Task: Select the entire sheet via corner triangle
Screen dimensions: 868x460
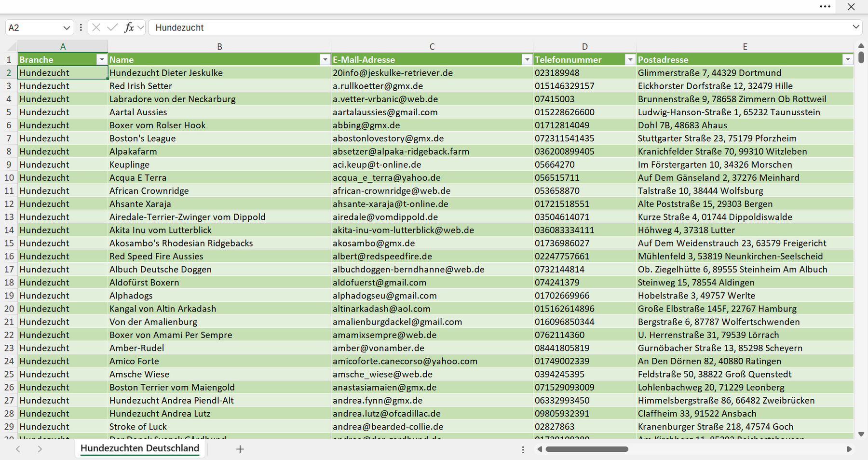Action: click(x=11, y=47)
